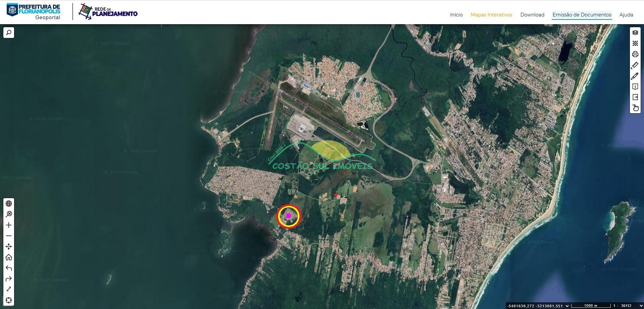
Task: Activate the feature info tool
Action: click(x=635, y=87)
